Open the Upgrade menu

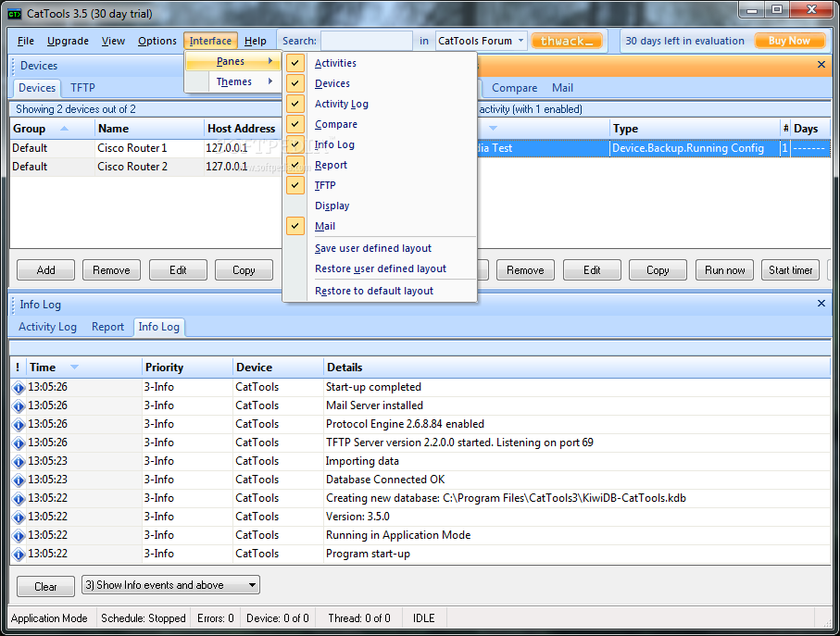[x=68, y=41]
